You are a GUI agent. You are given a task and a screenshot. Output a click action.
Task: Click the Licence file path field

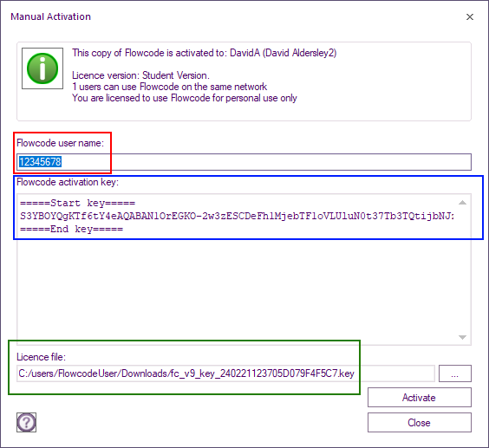225,373
